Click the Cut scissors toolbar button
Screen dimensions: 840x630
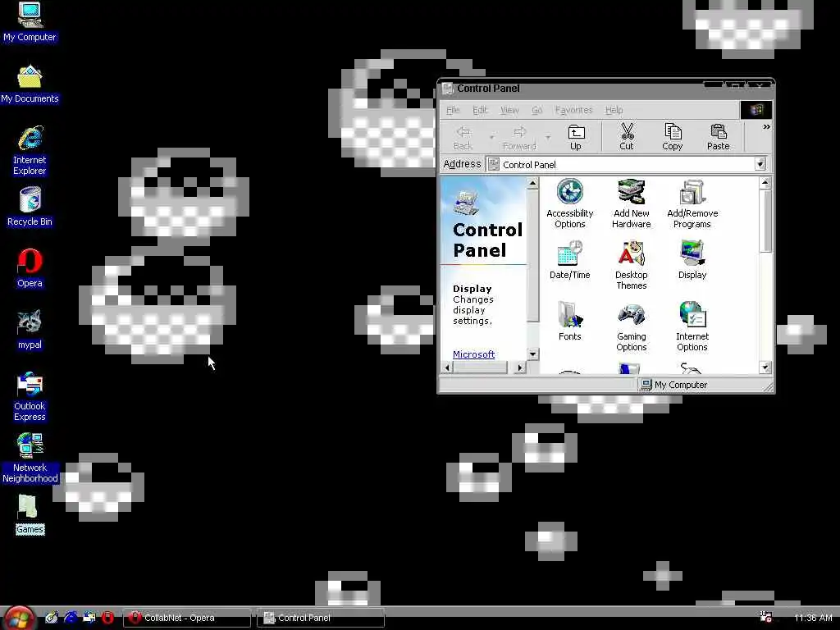coord(626,137)
